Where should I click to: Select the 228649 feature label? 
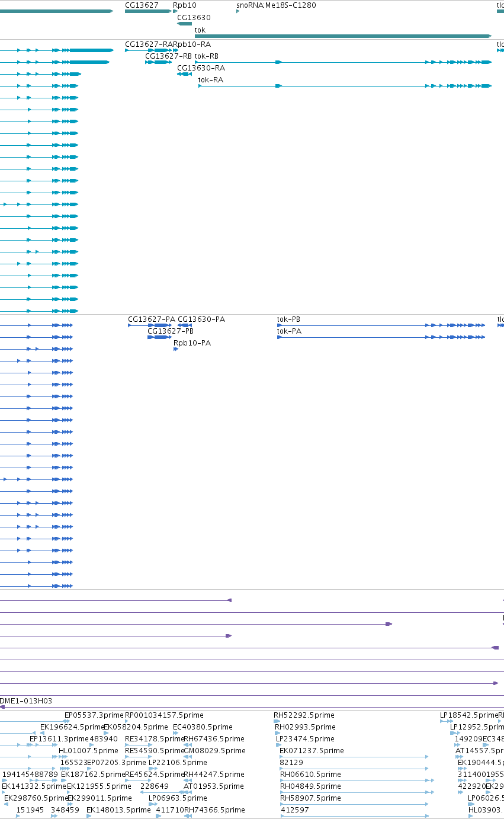point(155,786)
